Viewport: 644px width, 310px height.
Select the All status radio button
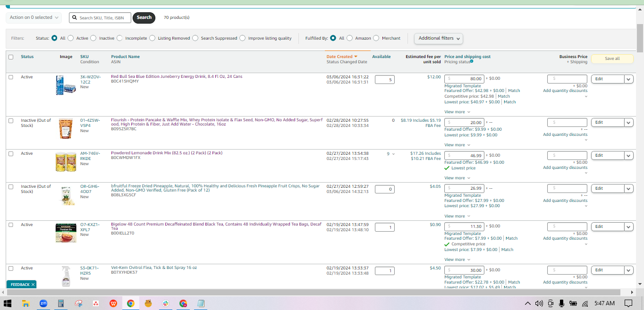[x=55, y=38]
